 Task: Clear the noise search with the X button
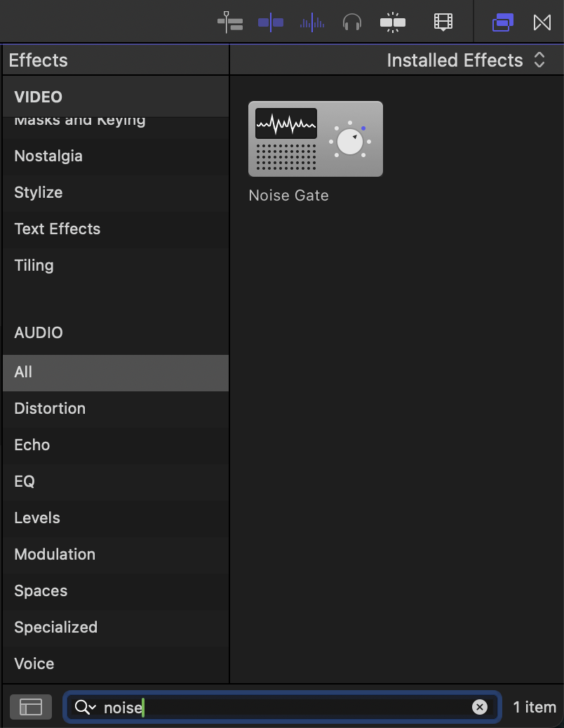tap(480, 707)
